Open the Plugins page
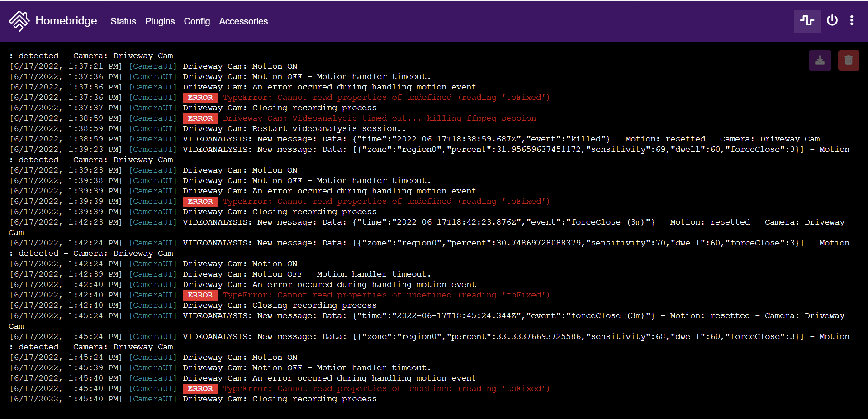The image size is (868, 419). click(x=160, y=21)
